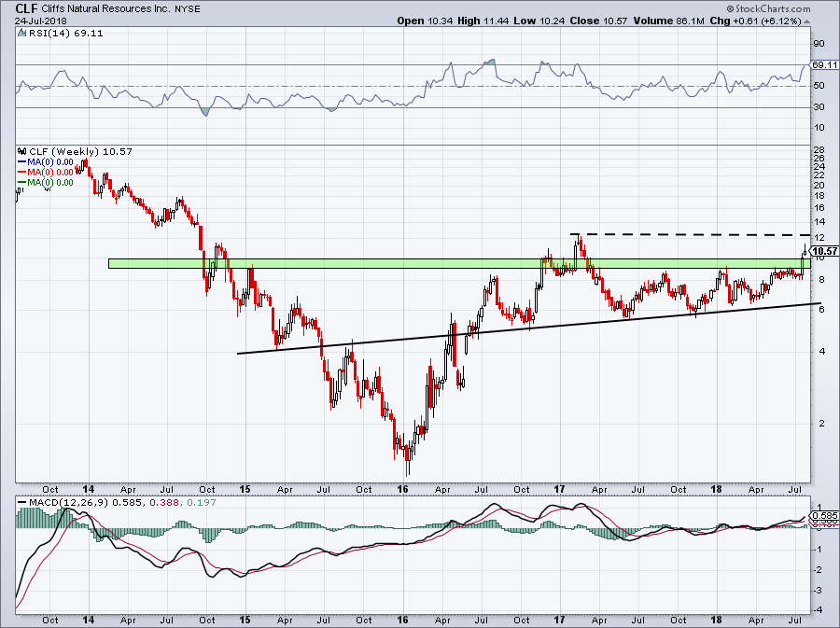
Task: Click the 90 RSI axis label
Action: [819, 43]
